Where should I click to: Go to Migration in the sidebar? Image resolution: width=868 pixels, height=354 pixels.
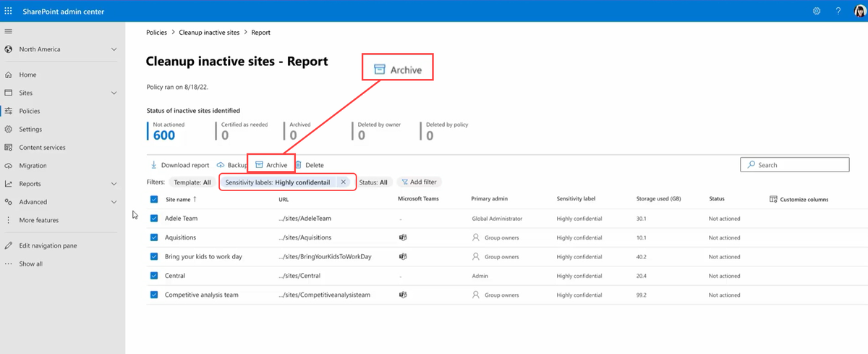33,166
